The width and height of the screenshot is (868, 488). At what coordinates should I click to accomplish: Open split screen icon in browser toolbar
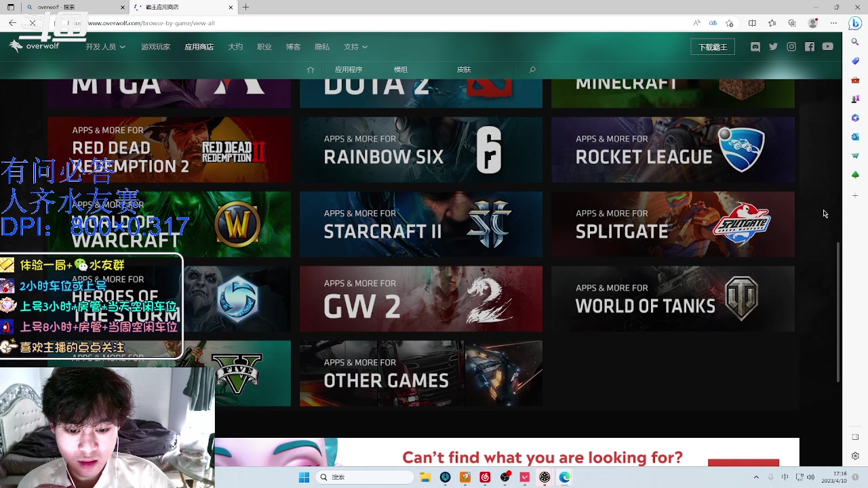click(x=752, y=23)
